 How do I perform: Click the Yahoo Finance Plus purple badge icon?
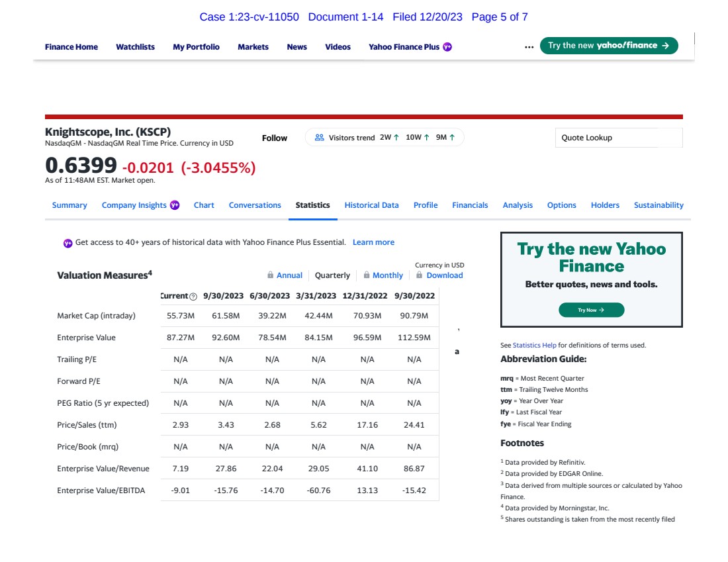coord(447,47)
